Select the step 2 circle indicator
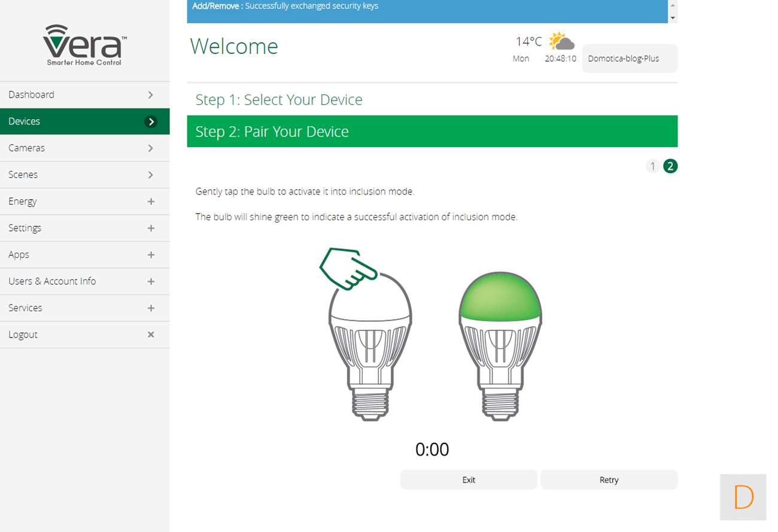The height and width of the screenshot is (532, 778). pyautogui.click(x=670, y=166)
